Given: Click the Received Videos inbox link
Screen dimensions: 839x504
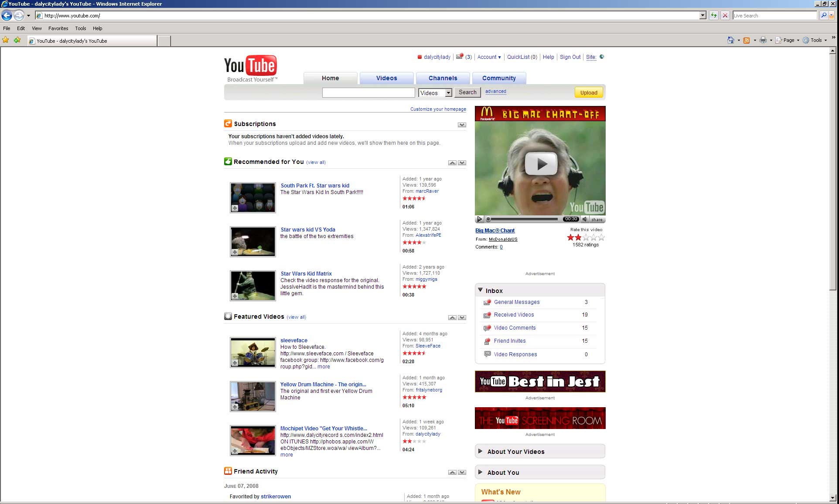Looking at the screenshot, I should (514, 315).
